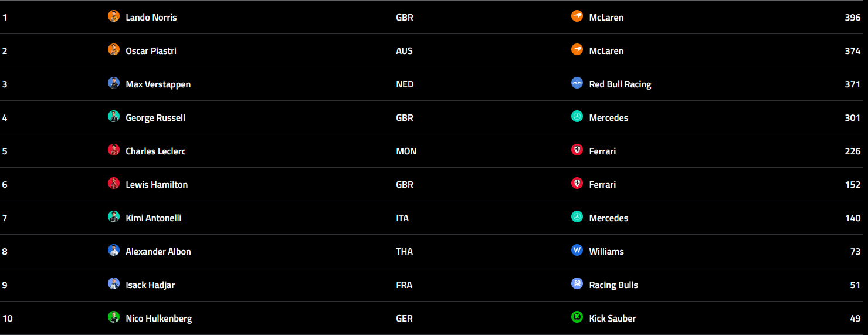Image resolution: width=868 pixels, height=335 pixels.
Task: Click Lando Norris's driver avatar icon
Action: click(x=114, y=16)
